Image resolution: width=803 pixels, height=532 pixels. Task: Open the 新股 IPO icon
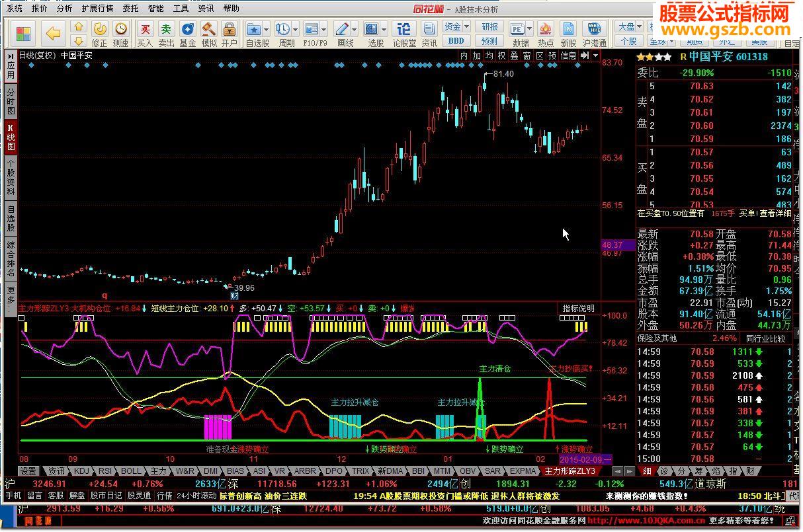[568, 34]
